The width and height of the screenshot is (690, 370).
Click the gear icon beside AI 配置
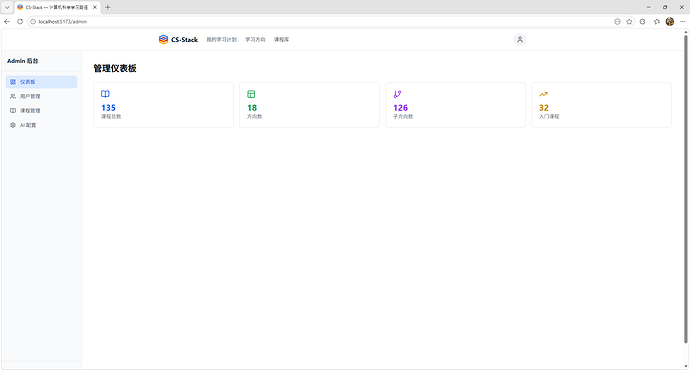click(13, 125)
